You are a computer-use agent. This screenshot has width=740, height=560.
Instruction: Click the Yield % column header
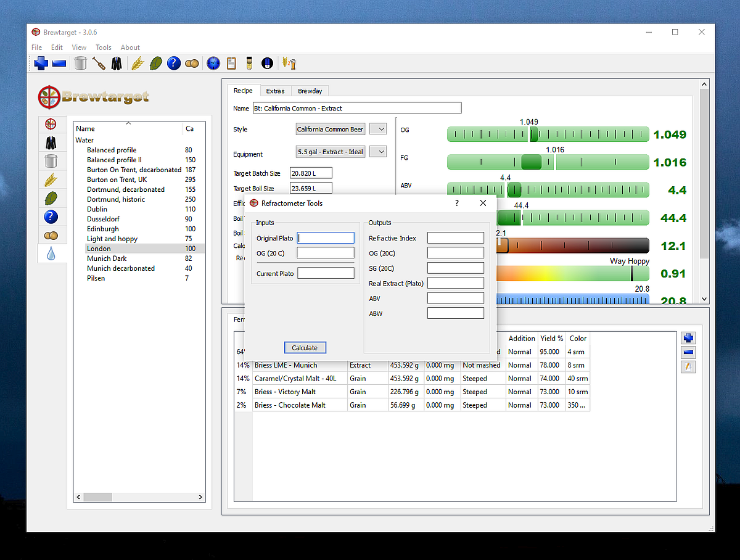pos(551,339)
